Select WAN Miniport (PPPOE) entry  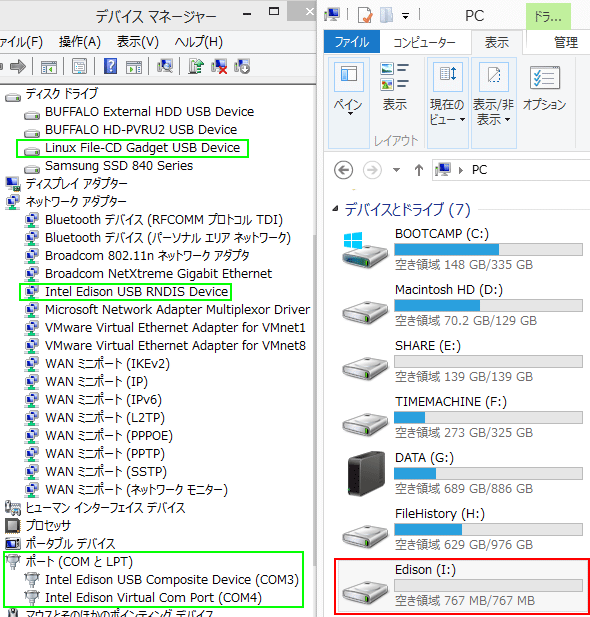(x=109, y=436)
